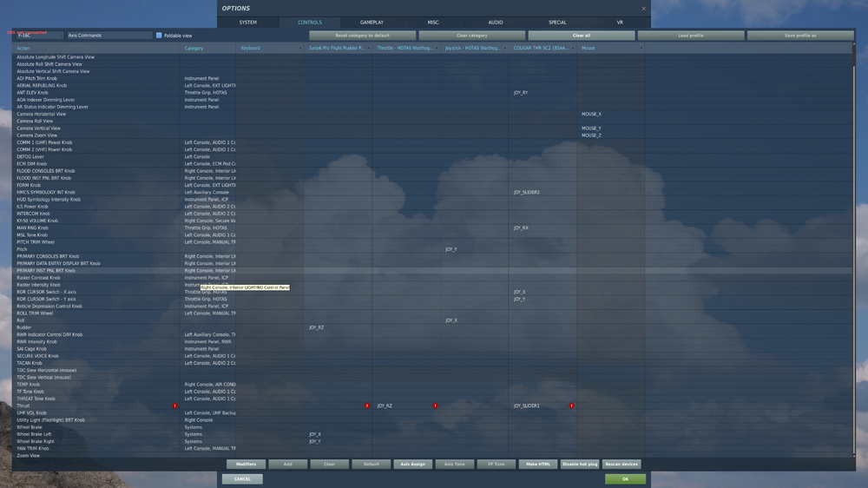
Task: Select the Thrust action row
Action: coord(432,406)
